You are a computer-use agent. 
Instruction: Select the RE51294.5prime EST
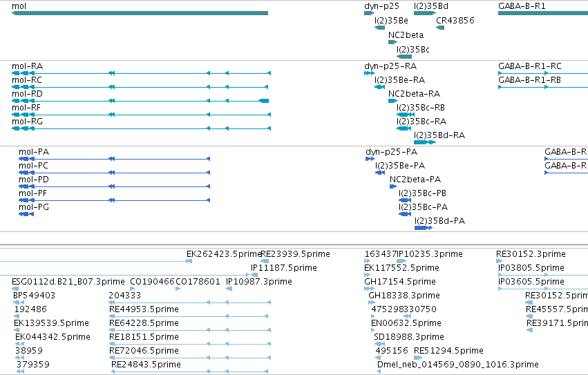[418, 358]
